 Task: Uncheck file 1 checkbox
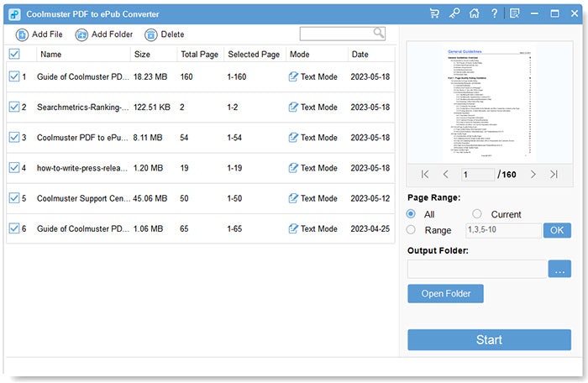click(14, 76)
